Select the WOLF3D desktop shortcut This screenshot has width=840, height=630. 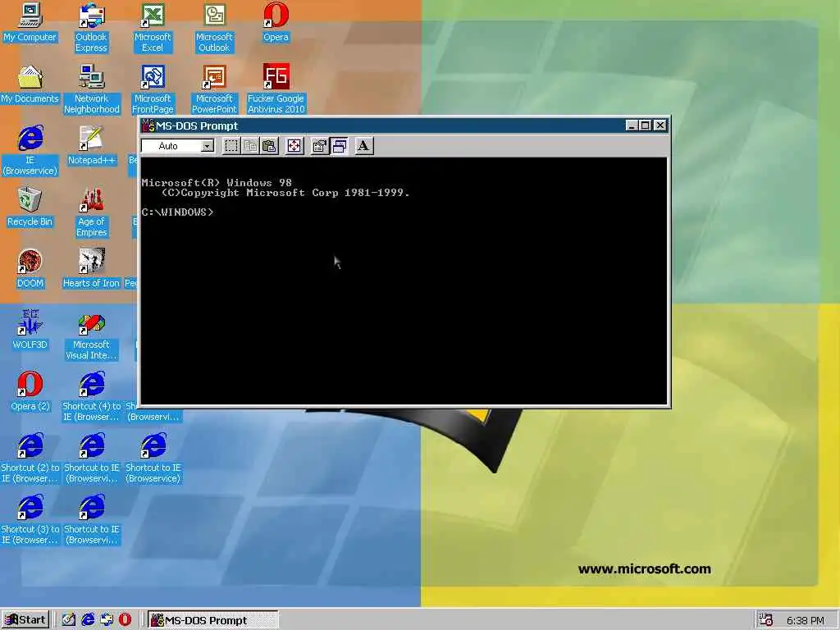[x=30, y=331]
